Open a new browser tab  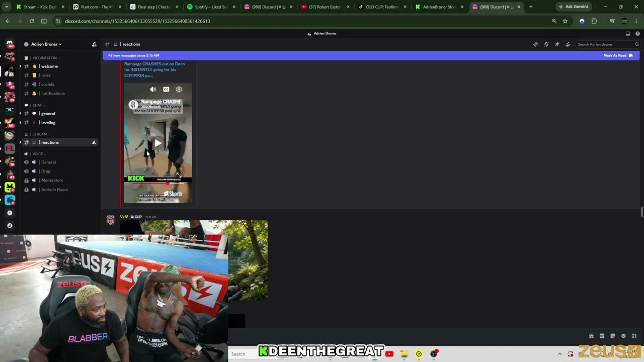point(531,7)
